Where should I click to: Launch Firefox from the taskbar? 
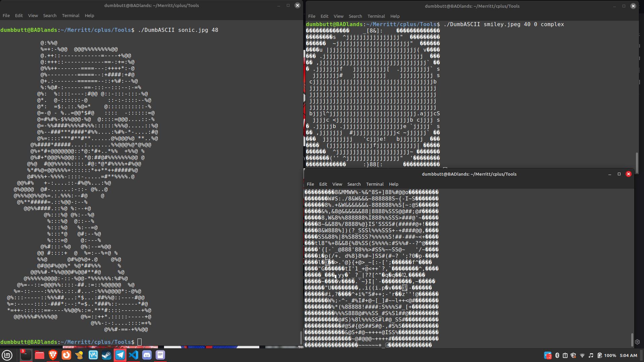coord(66,355)
